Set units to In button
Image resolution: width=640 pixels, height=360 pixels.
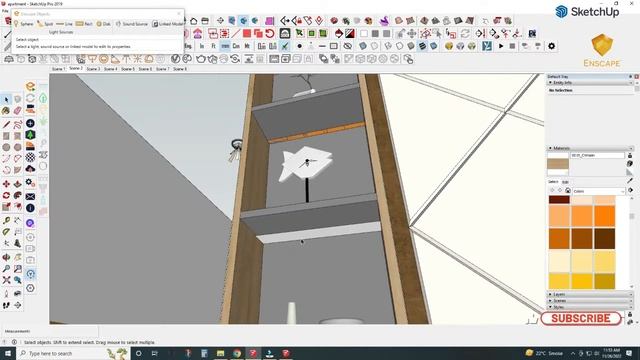[202, 47]
